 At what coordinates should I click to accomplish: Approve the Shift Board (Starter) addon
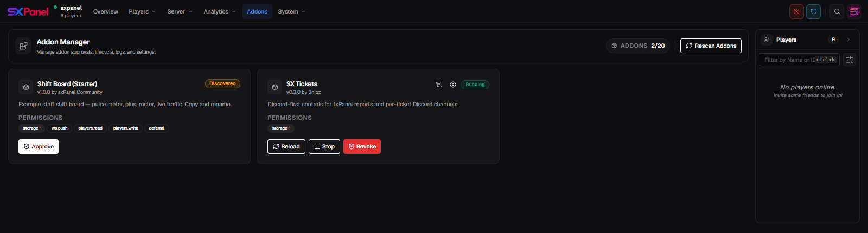[39, 146]
